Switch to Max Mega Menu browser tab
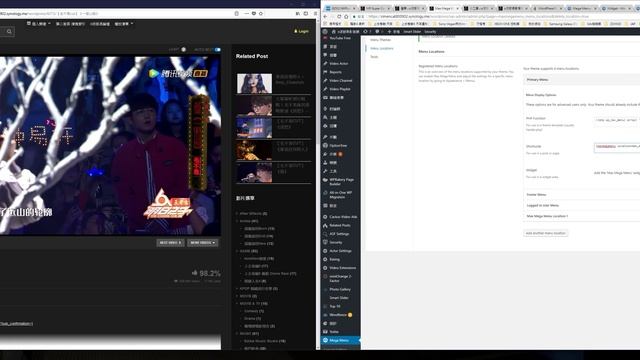 click(x=444, y=8)
